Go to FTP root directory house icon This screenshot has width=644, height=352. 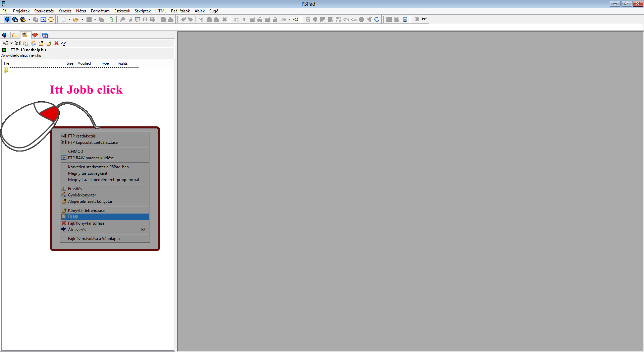pos(33,43)
